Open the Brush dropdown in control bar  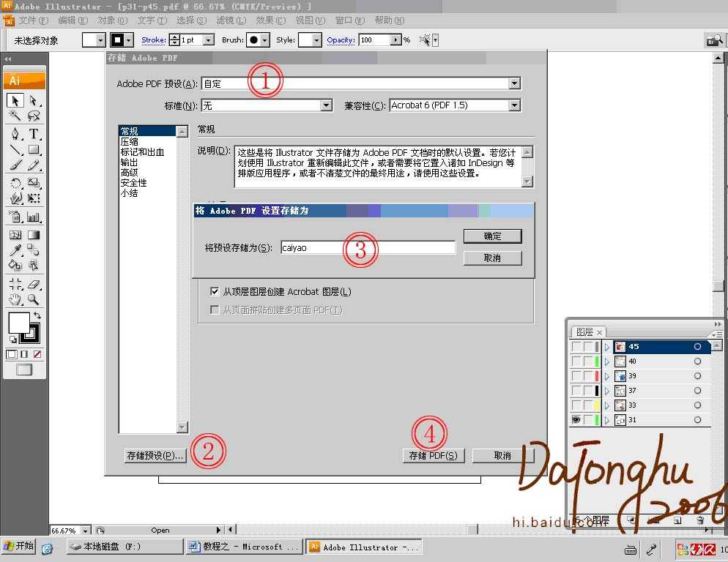[264, 40]
